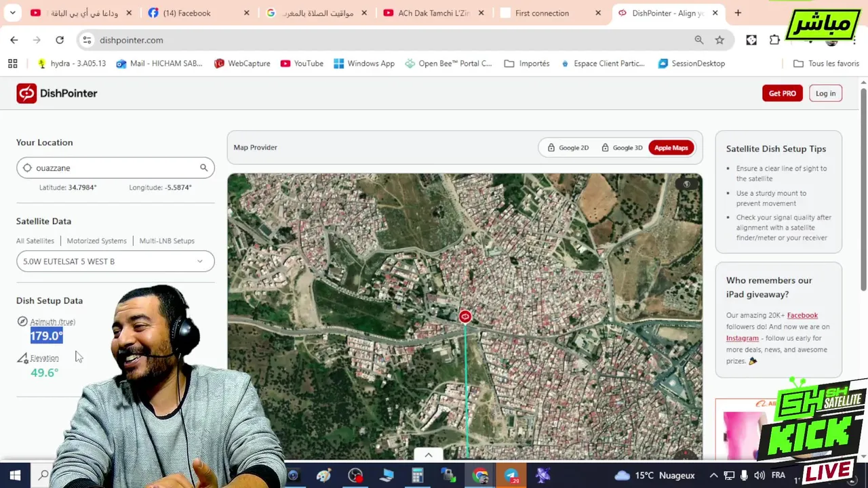Open the tab search chevron
The height and width of the screenshot is (488, 868).
pyautogui.click(x=12, y=13)
